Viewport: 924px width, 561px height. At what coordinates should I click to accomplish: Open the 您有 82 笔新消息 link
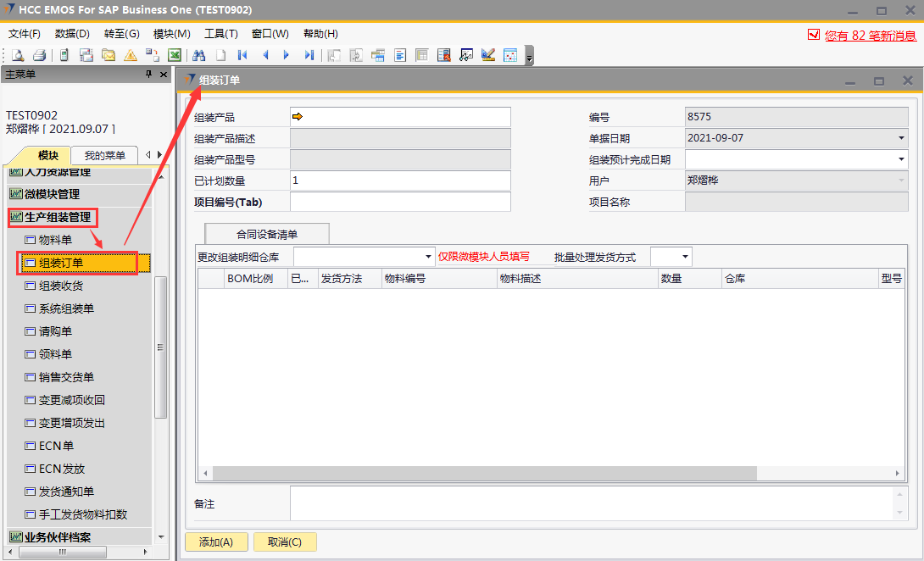(870, 36)
